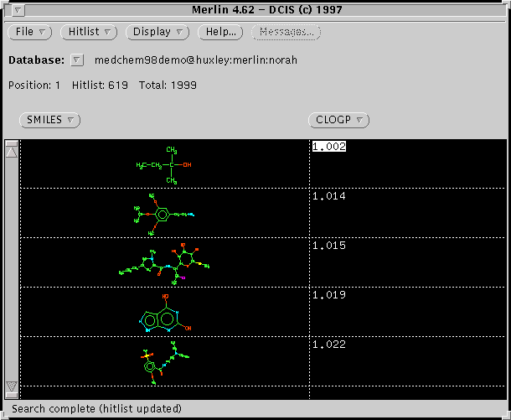The width and height of the screenshot is (511, 420).
Task: Click the vertical scrollbar track
Action: coord(12,268)
